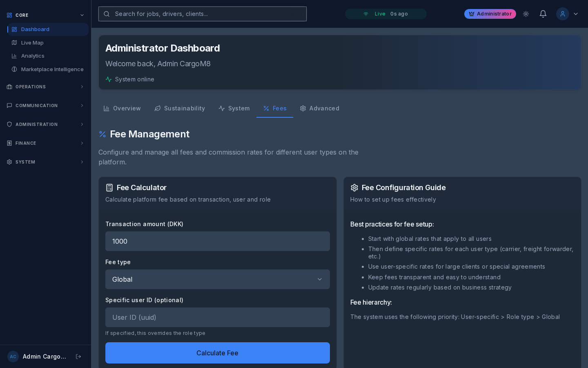Open the Fee type dropdown showing Global
The image size is (588, 368).
218,279
